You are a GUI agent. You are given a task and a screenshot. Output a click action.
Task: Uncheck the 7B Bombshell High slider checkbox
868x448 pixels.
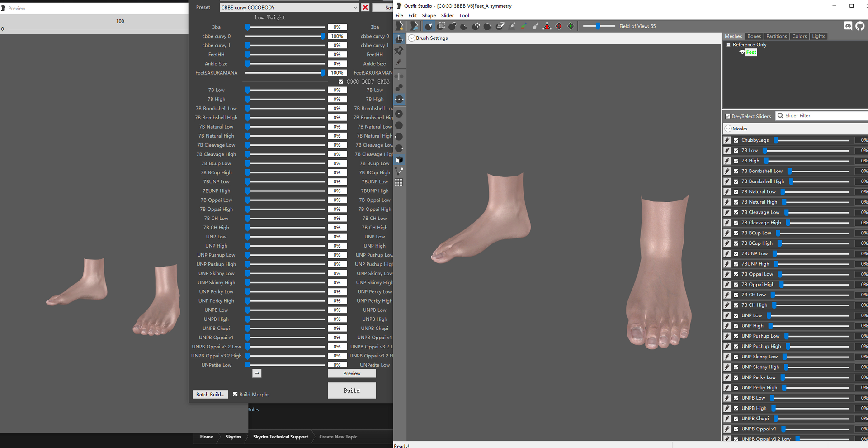click(736, 181)
